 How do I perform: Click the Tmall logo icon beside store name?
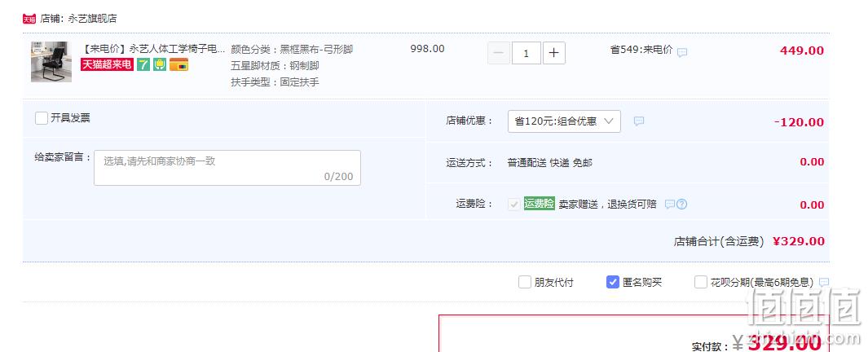point(29,19)
